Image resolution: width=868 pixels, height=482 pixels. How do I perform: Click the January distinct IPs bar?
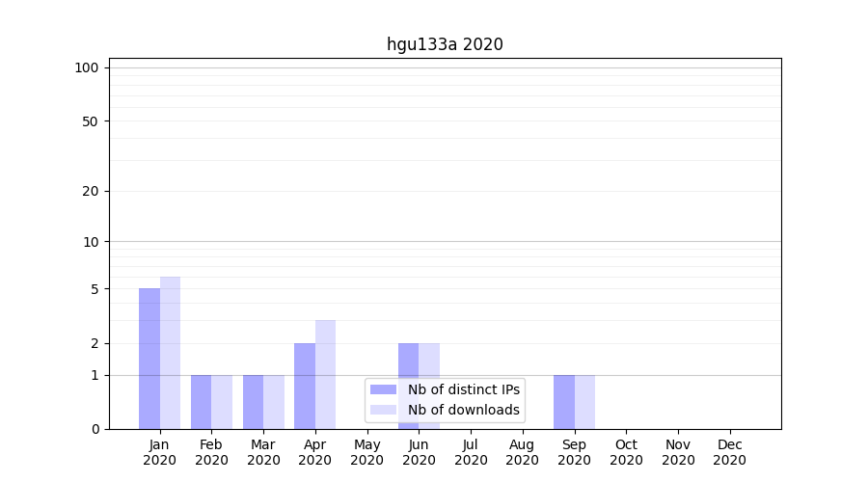(149, 359)
